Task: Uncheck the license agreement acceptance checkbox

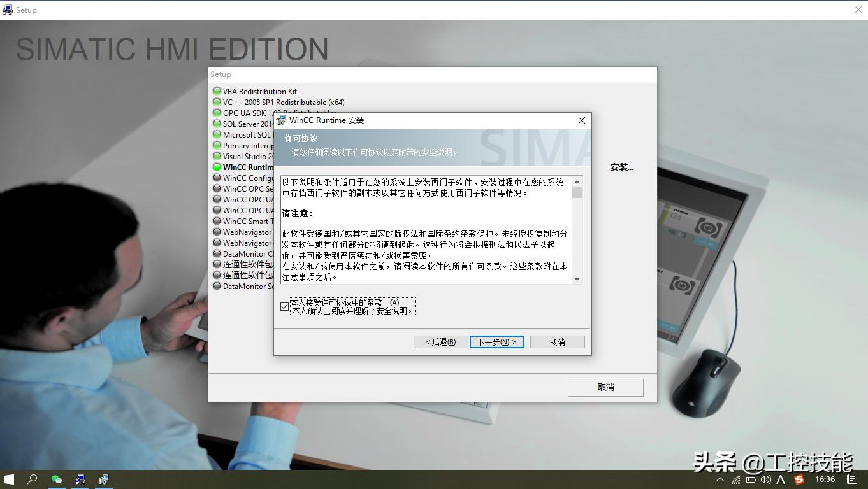Action: tap(284, 307)
